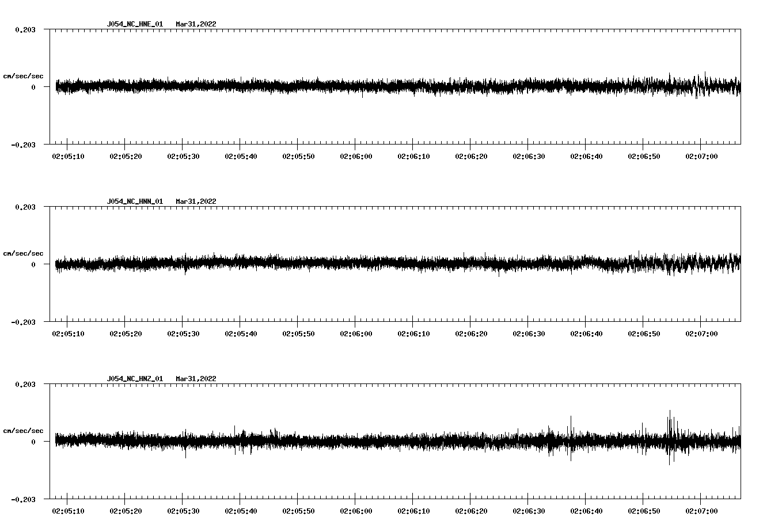
Task: Pick 02:06:30 time label under HNN plot
Action: 529,334
